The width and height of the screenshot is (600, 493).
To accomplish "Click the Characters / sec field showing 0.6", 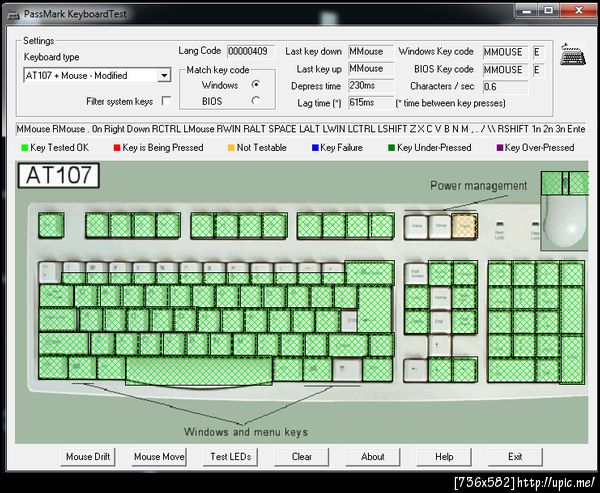I will pos(505,87).
